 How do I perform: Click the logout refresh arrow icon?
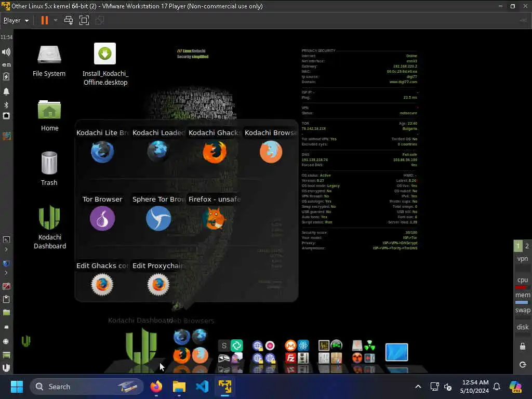click(523, 365)
